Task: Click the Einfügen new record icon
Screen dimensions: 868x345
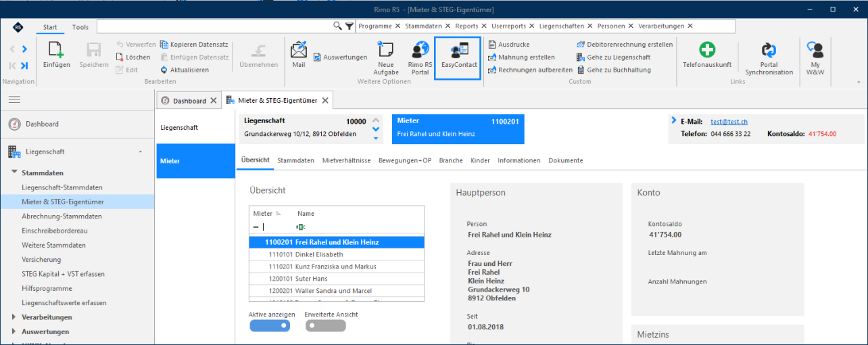Action: (x=55, y=50)
